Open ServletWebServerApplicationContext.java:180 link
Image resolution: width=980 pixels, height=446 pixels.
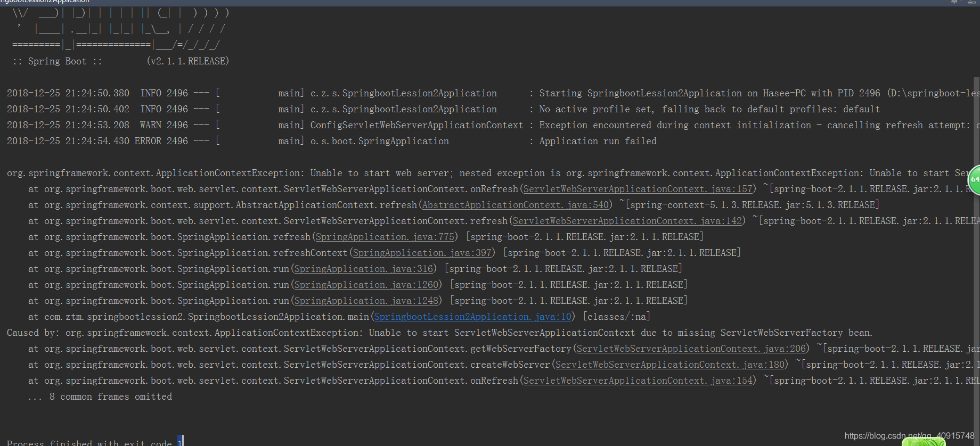point(669,365)
